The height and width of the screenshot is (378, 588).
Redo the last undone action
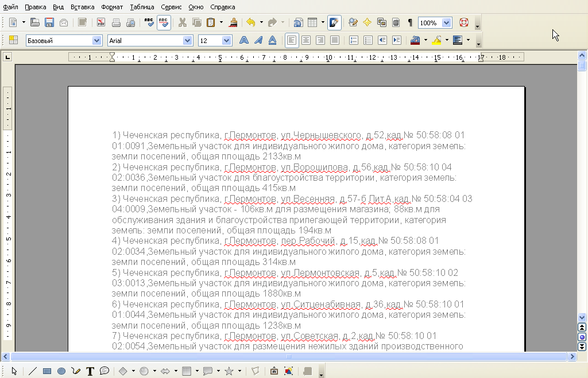click(272, 22)
